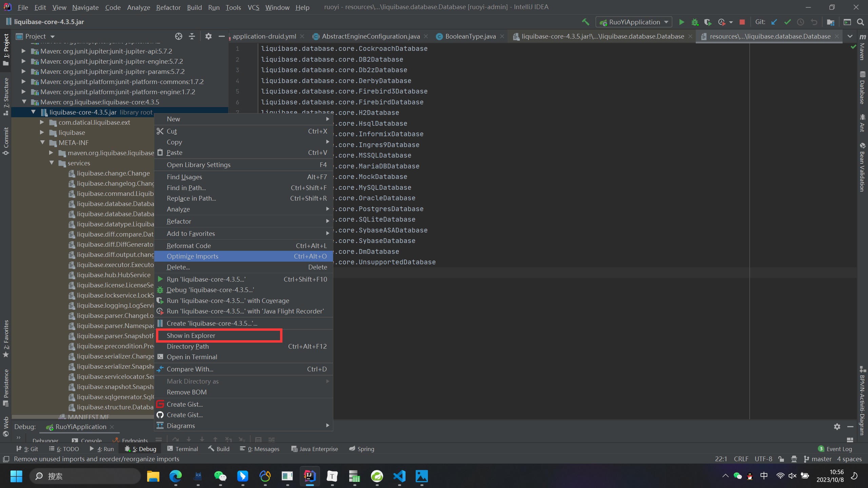The width and height of the screenshot is (868, 488).
Task: Switch to BooleanType.java editor tab
Action: [470, 36]
